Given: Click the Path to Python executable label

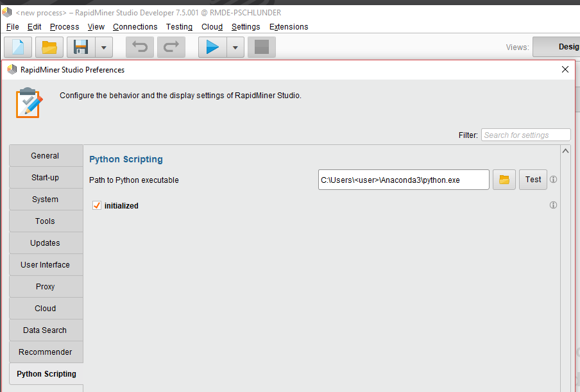Looking at the screenshot, I should tap(134, 180).
